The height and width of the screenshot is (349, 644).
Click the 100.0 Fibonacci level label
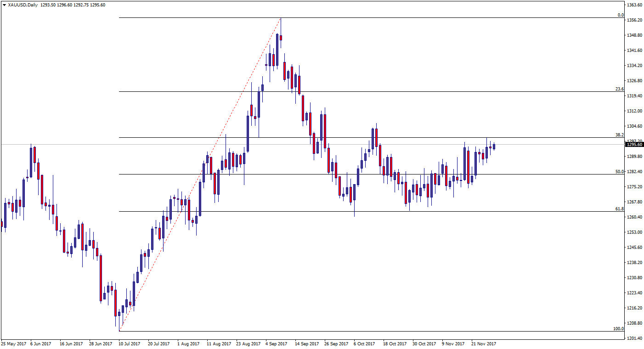[619, 329]
